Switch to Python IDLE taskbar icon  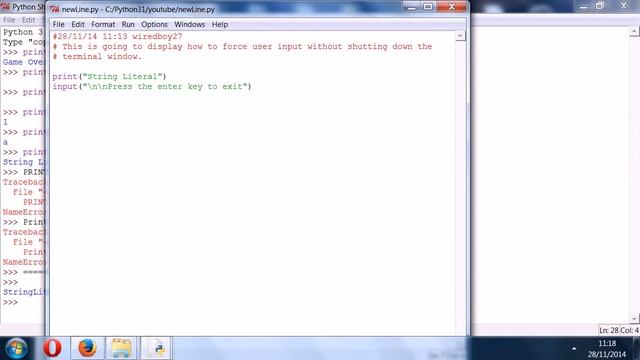(157, 348)
